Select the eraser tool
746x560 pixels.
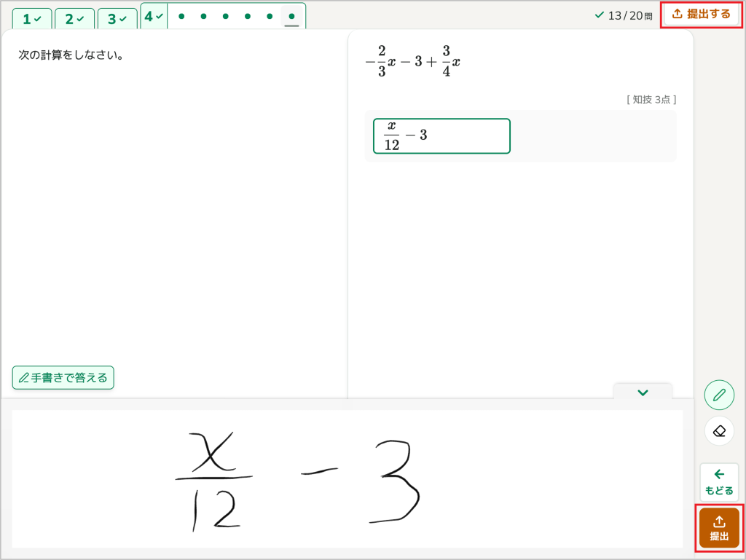coord(719,431)
